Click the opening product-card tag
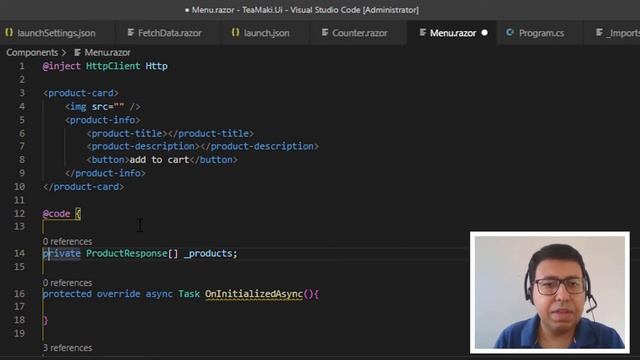Screen dimensions: 640x360 (81, 93)
